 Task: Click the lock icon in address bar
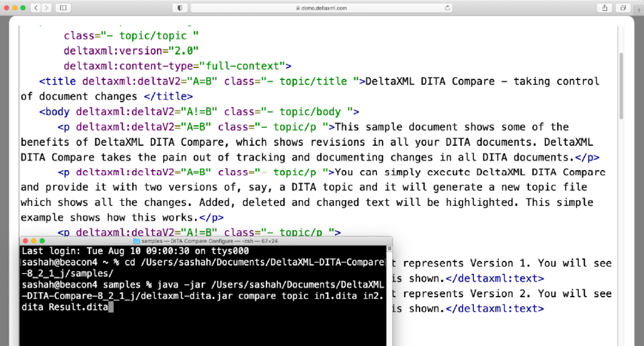298,8
